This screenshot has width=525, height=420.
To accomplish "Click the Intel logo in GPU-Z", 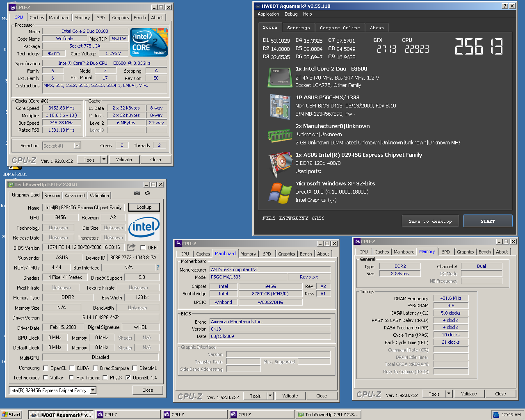I will (144, 227).
